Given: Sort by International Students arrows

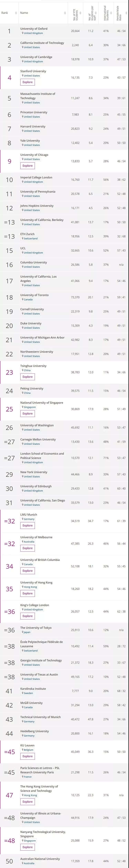Looking at the screenshot, I should pos(112,13).
